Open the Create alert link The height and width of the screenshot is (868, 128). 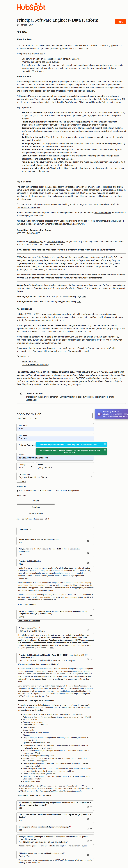(31, 400)
